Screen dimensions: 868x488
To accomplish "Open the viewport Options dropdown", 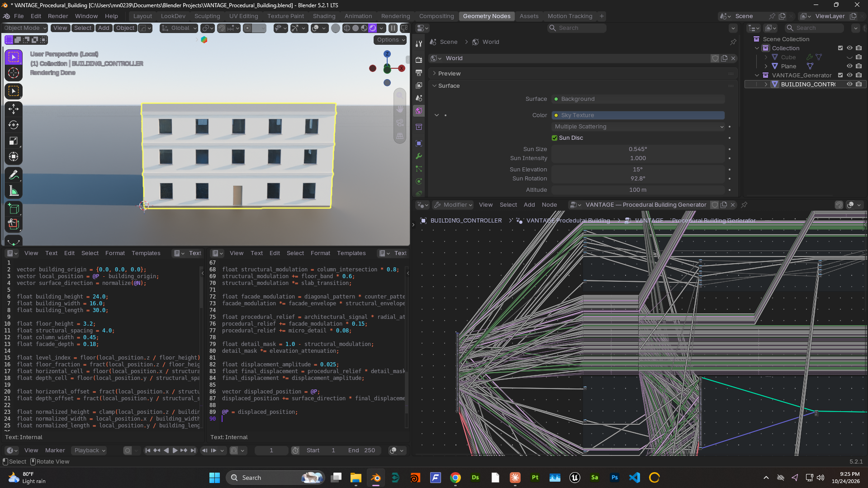I will pyautogui.click(x=390, y=40).
